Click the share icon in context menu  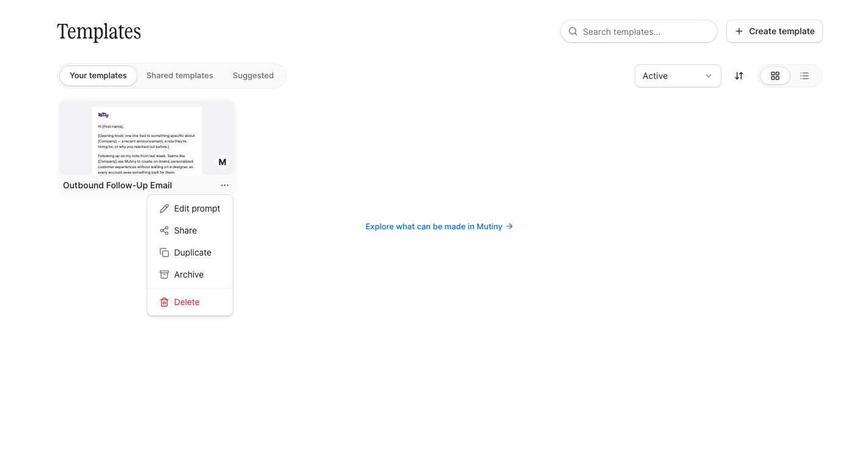(x=164, y=230)
